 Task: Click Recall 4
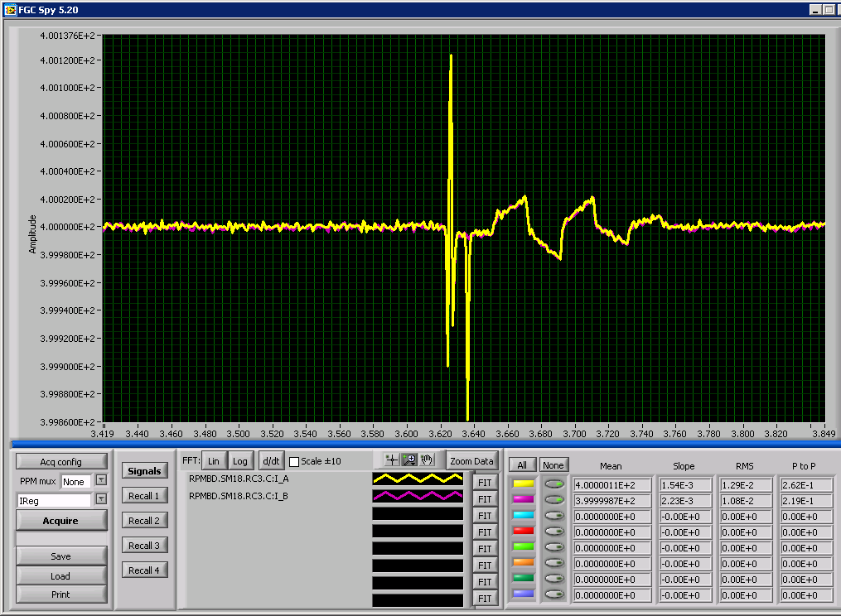pyautogui.click(x=144, y=570)
